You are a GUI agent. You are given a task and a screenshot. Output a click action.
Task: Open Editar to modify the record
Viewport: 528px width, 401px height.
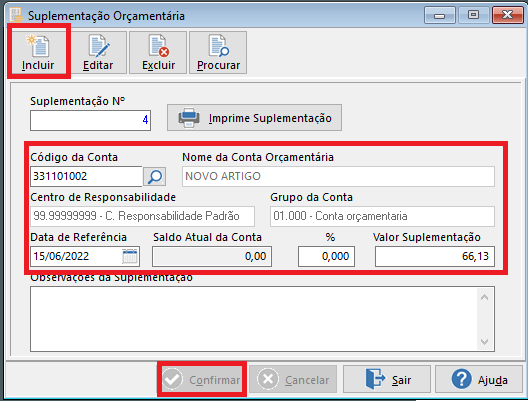pyautogui.click(x=98, y=53)
